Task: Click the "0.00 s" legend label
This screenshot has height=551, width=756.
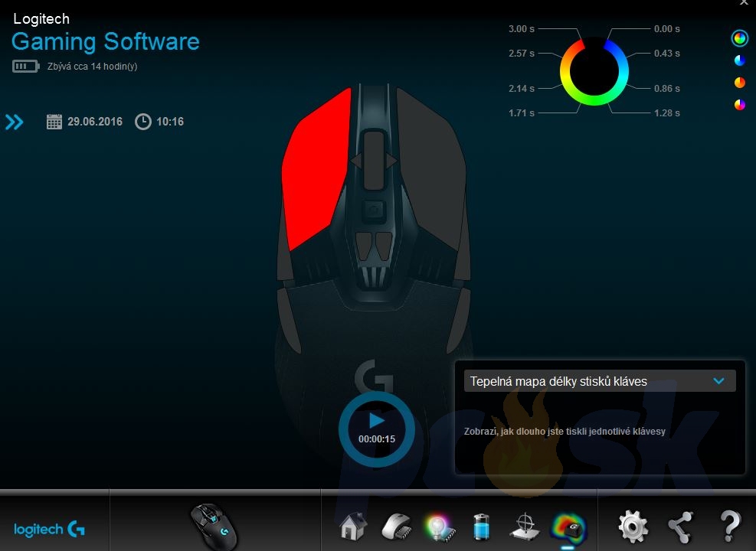Action: (x=667, y=29)
